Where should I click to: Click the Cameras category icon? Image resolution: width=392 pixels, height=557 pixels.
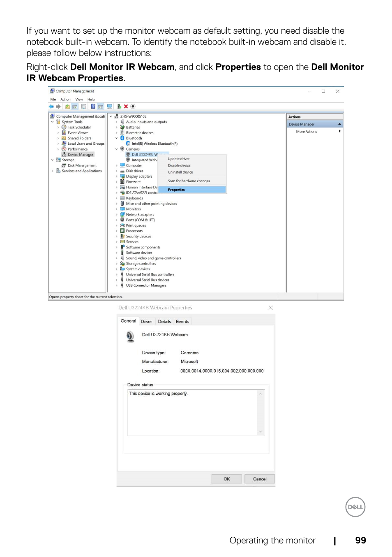[122, 149]
